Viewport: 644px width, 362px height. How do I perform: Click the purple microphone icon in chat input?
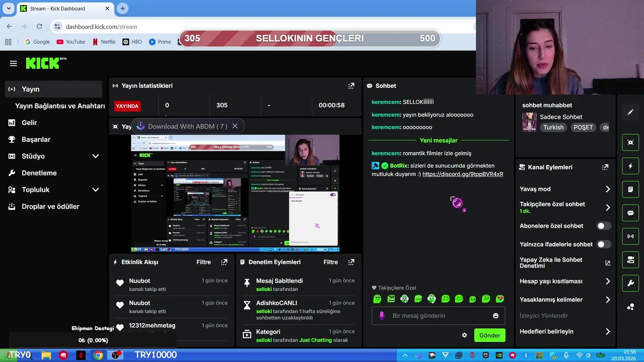point(382,315)
